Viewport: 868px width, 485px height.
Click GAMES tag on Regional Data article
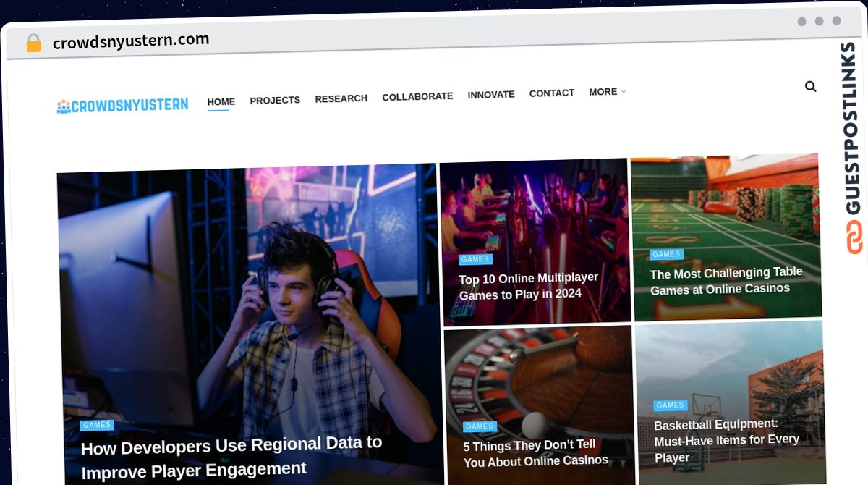click(x=97, y=425)
